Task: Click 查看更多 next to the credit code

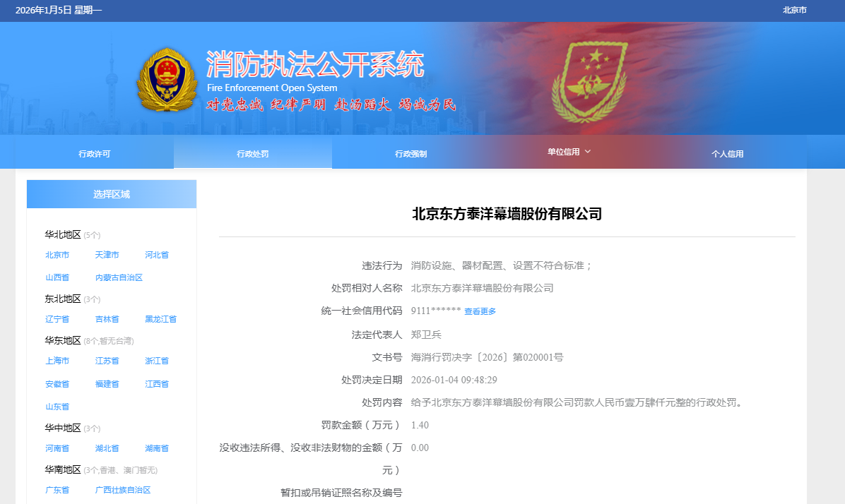Action: click(x=480, y=311)
